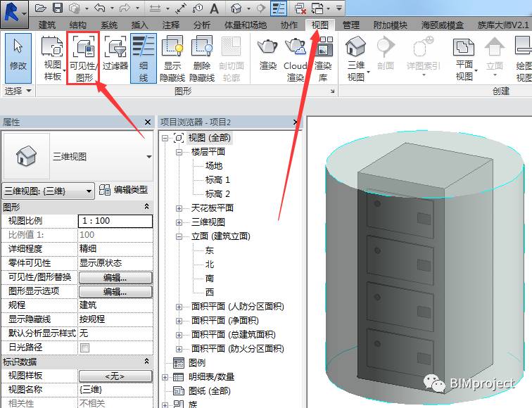This screenshot has height=408, width=532.
Task: Toggle the Sun Path (日光路径) checkbox
Action: 85,348
